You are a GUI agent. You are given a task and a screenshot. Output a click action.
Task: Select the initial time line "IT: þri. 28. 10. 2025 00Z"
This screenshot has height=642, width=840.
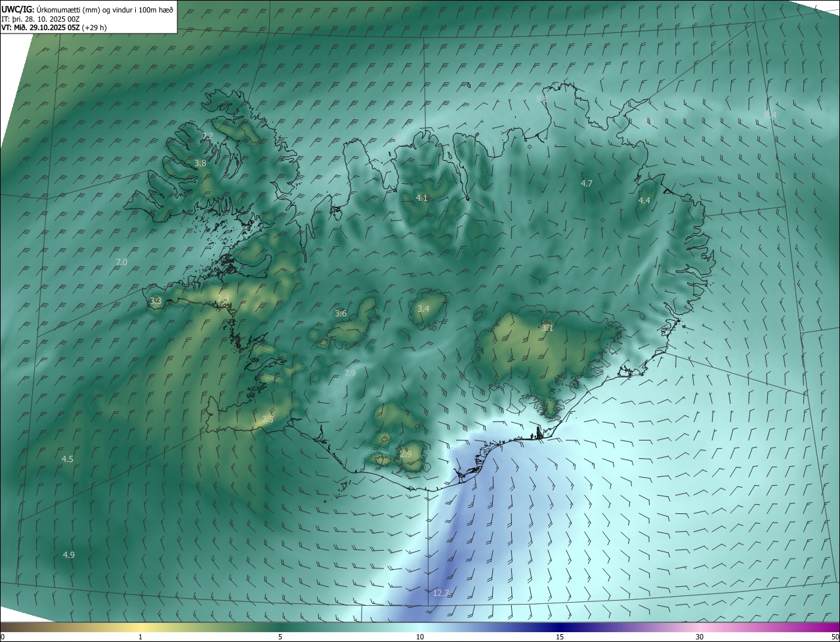click(x=41, y=18)
